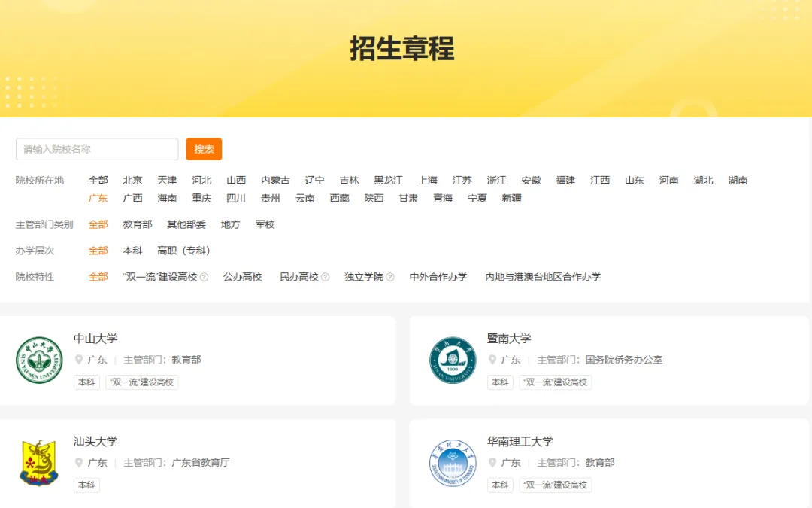Select 全部 in 办学层次 row

(98, 251)
